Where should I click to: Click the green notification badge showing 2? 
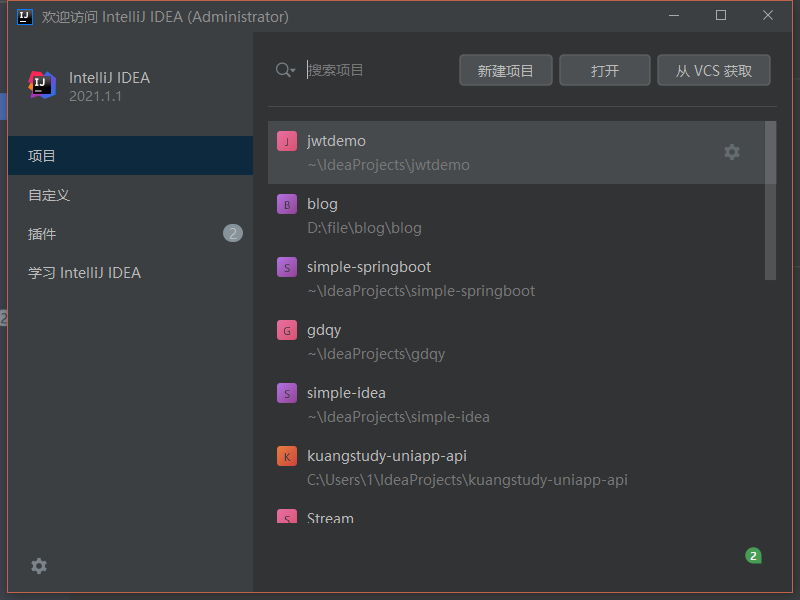coord(753,555)
